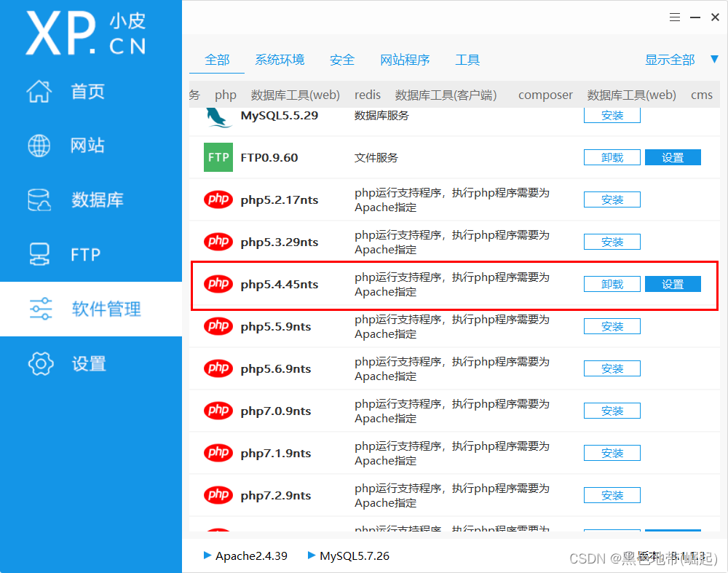Install php5.5.9nts

[x=612, y=326]
